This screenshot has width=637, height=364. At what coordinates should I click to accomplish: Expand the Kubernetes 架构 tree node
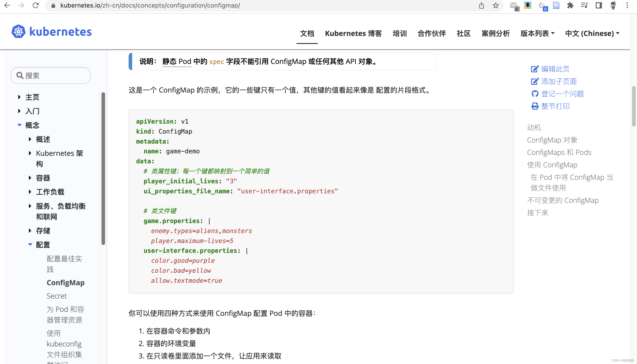click(x=30, y=153)
